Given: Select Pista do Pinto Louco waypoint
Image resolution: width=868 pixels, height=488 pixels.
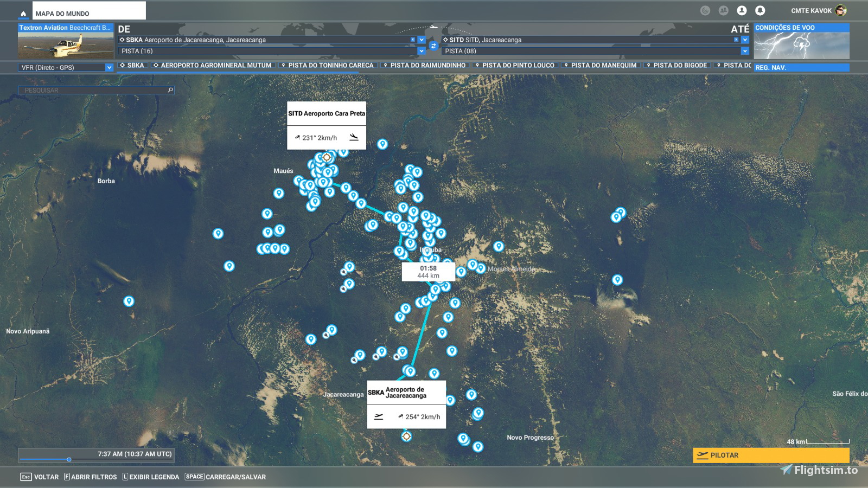Looking at the screenshot, I should 515,65.
